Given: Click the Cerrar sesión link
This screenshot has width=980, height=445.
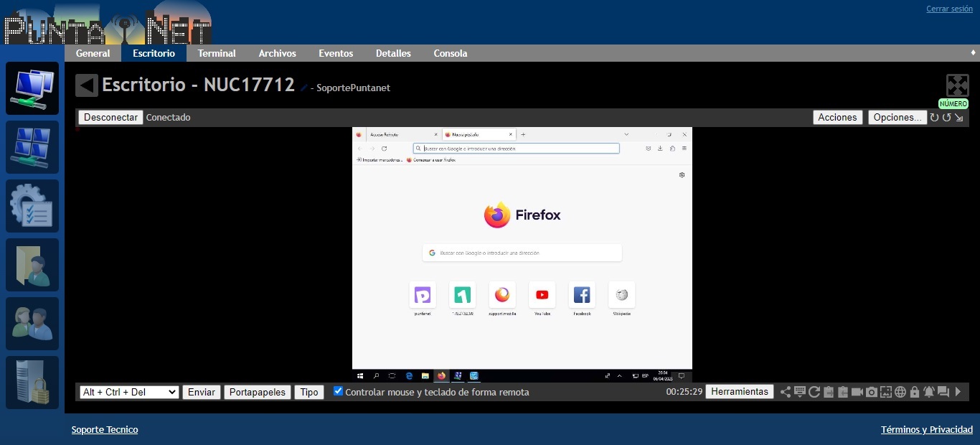Looking at the screenshot, I should pos(949,9).
